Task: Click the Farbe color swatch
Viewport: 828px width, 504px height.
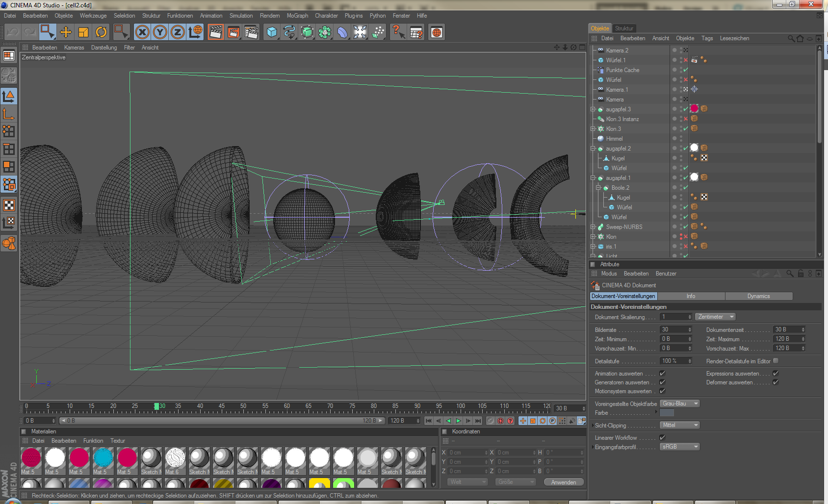Action: pos(667,413)
